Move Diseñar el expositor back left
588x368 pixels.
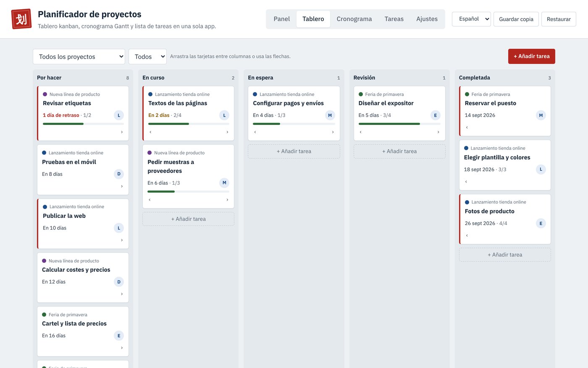(x=360, y=132)
